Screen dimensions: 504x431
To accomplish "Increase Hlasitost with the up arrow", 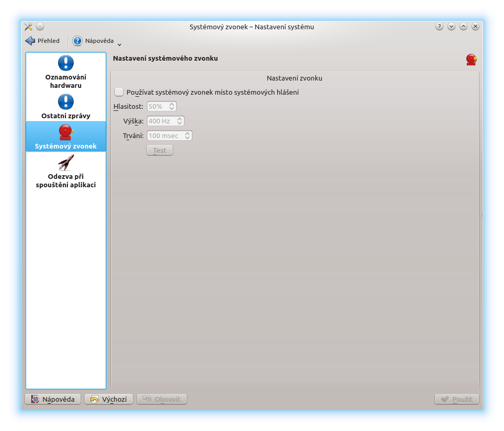I will pyautogui.click(x=172, y=104).
